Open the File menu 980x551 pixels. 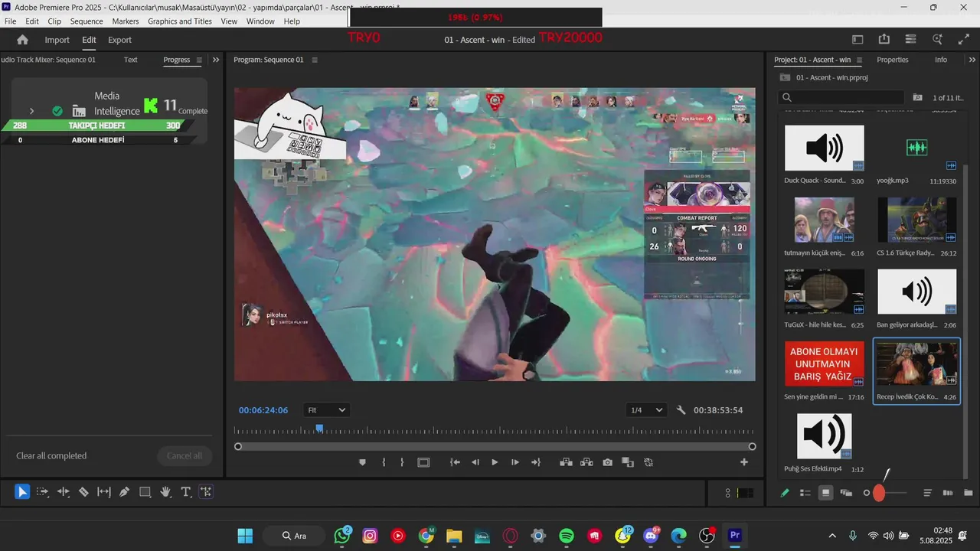[11, 21]
